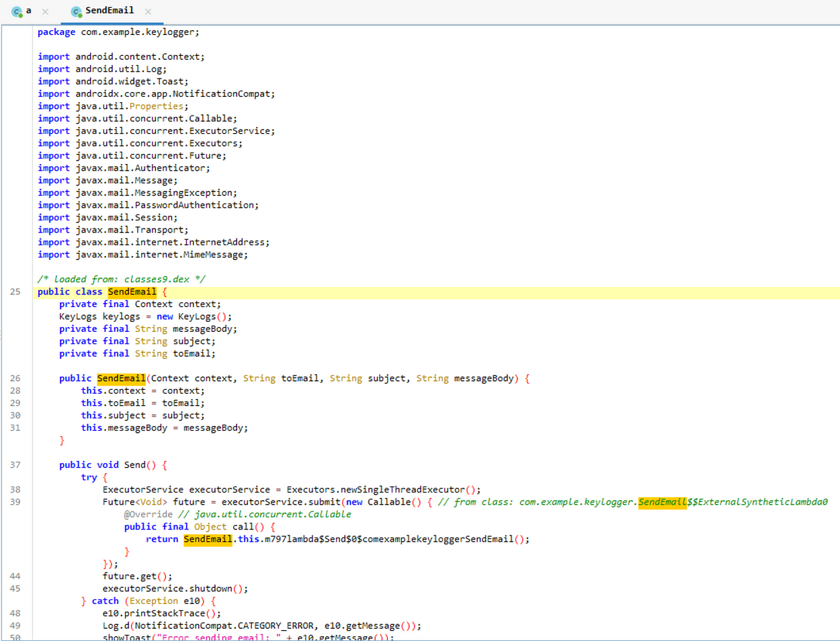Click line number 37 in the gutter
The image size is (840, 641).
(15, 465)
